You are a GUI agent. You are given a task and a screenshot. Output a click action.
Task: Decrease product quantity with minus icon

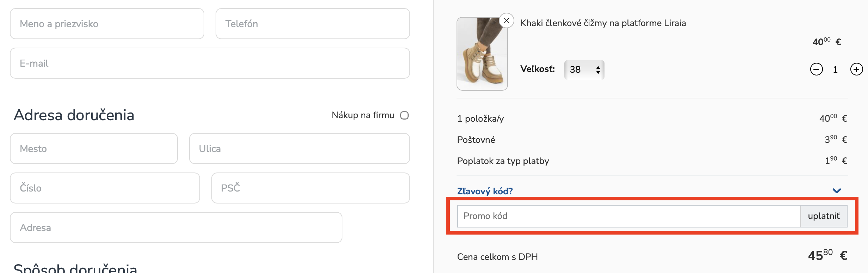816,69
